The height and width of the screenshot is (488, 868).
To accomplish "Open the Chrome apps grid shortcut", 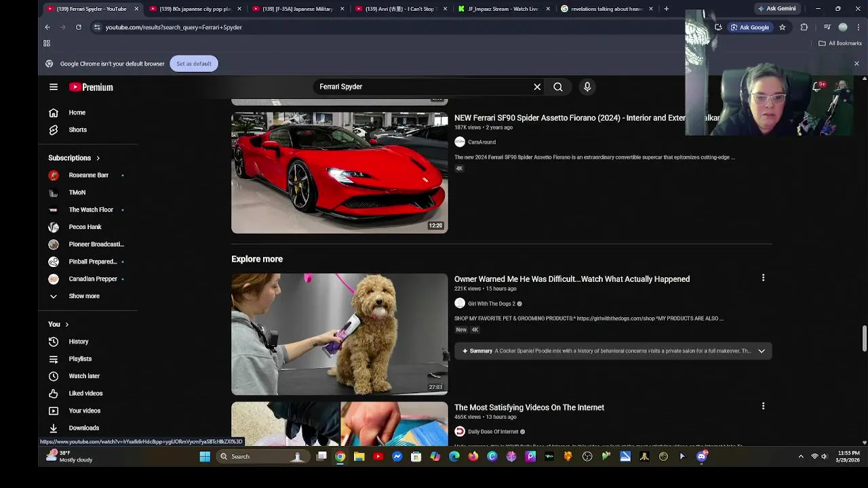I will (x=47, y=43).
